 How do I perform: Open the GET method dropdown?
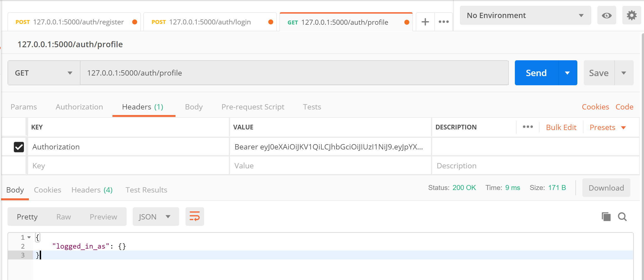(x=44, y=73)
